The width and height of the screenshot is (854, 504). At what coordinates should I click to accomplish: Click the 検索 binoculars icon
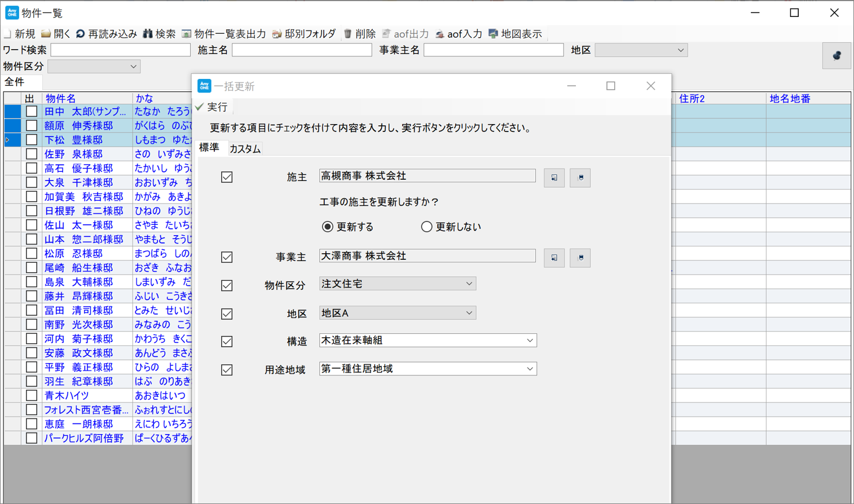click(x=148, y=34)
